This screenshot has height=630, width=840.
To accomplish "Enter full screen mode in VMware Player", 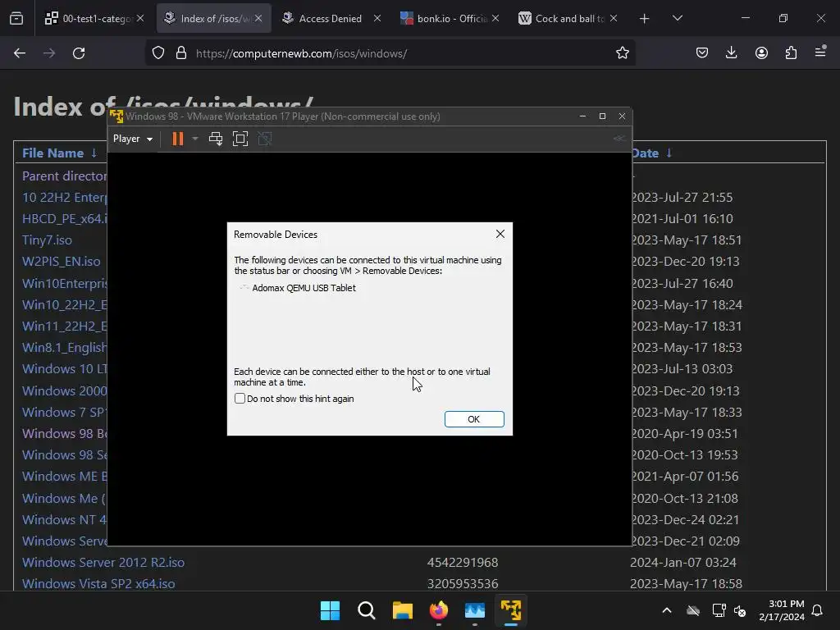I will [240, 139].
